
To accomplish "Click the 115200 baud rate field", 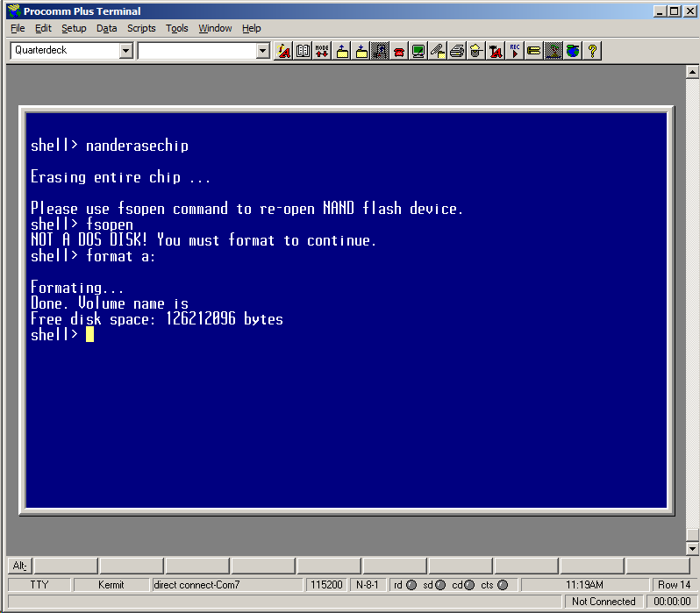I will (326, 584).
